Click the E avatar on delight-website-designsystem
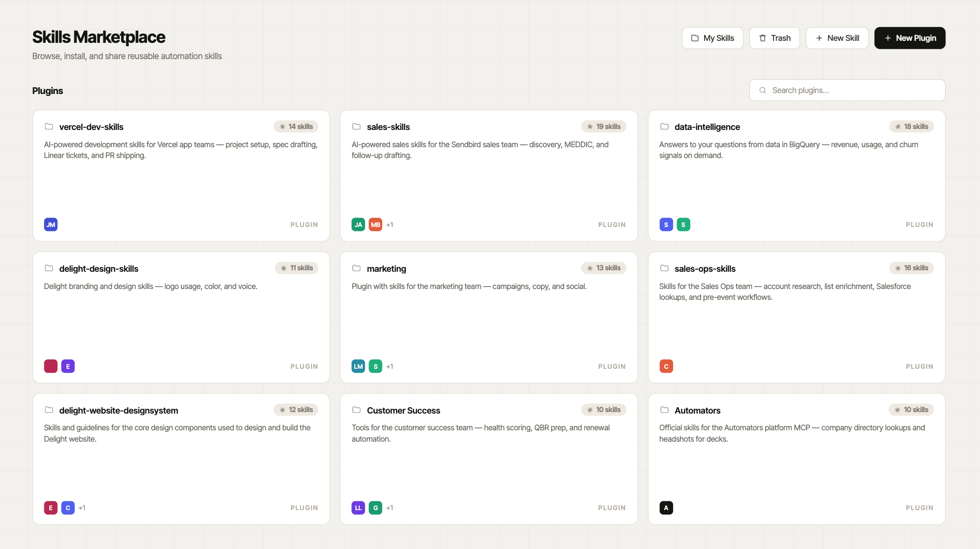Viewport: 980px width, 549px height. coord(51,508)
